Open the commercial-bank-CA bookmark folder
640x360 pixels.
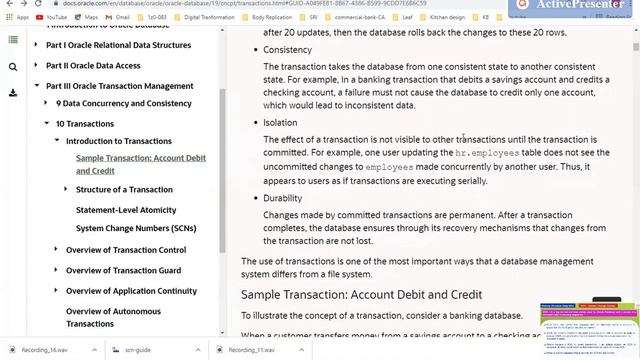click(x=355, y=17)
